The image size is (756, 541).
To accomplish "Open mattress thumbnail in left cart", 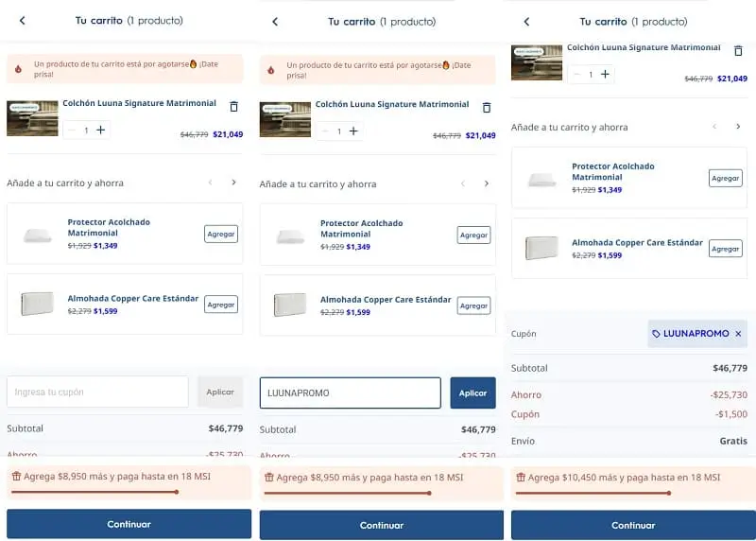I will coord(32,118).
